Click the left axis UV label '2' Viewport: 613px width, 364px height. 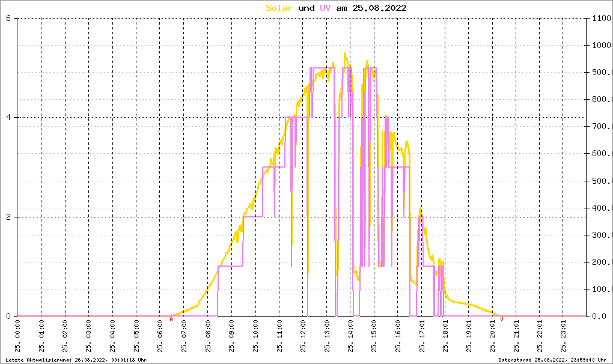8,217
